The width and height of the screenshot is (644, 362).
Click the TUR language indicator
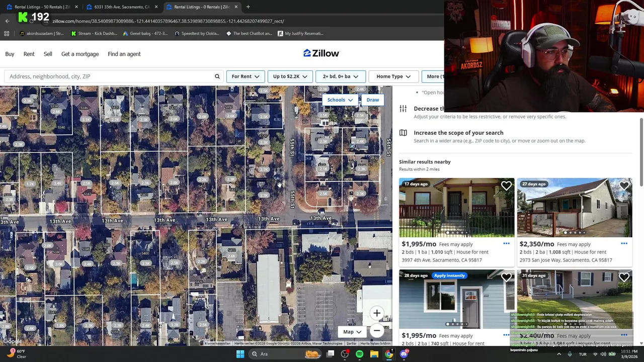(583, 354)
